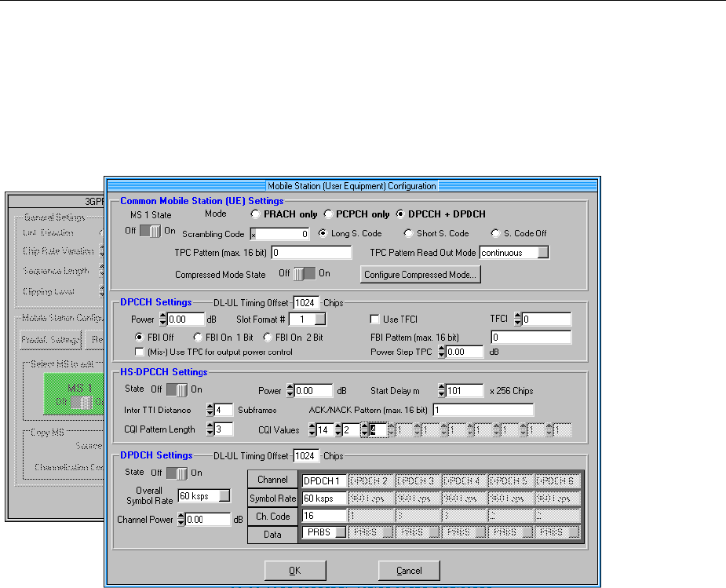Click DPCCH DL-UL Timing Offset field
The height and width of the screenshot is (588, 726).
pos(306,303)
